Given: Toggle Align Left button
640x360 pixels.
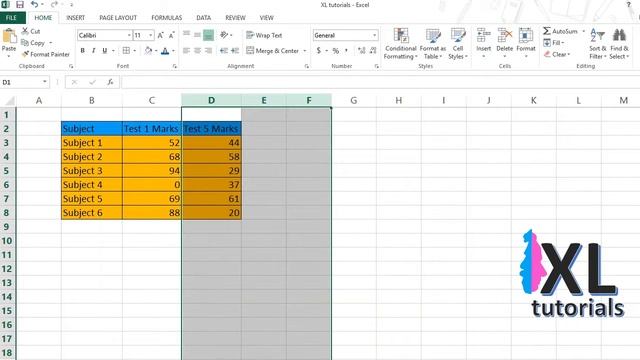Looking at the screenshot, I should click(x=187, y=51).
